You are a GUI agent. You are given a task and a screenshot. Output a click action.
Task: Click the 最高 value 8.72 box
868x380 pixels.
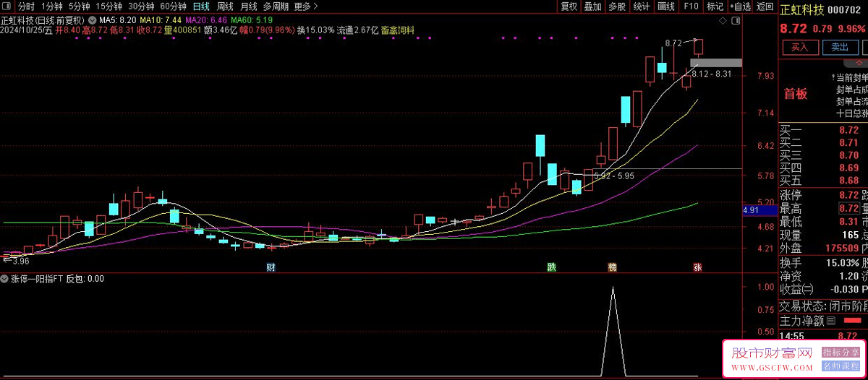click(x=848, y=209)
